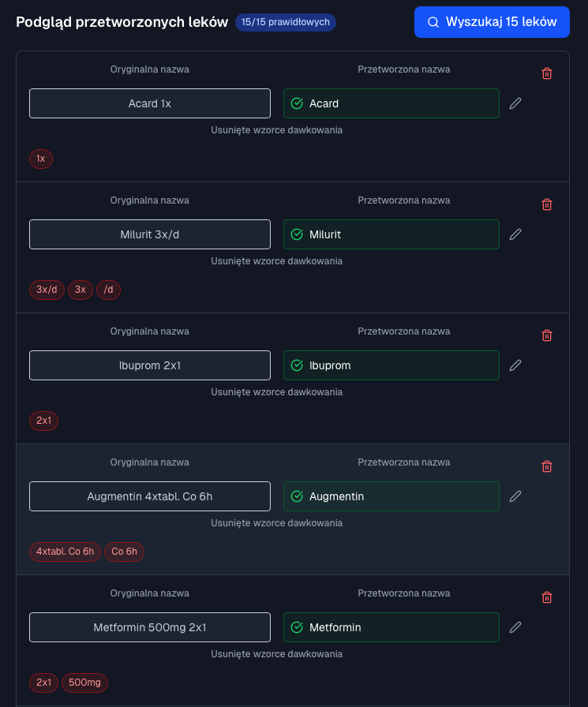Viewport: 588px width, 707px height.
Task: Click the Augmentin 4xtabl. Co 6h field
Action: (x=150, y=496)
